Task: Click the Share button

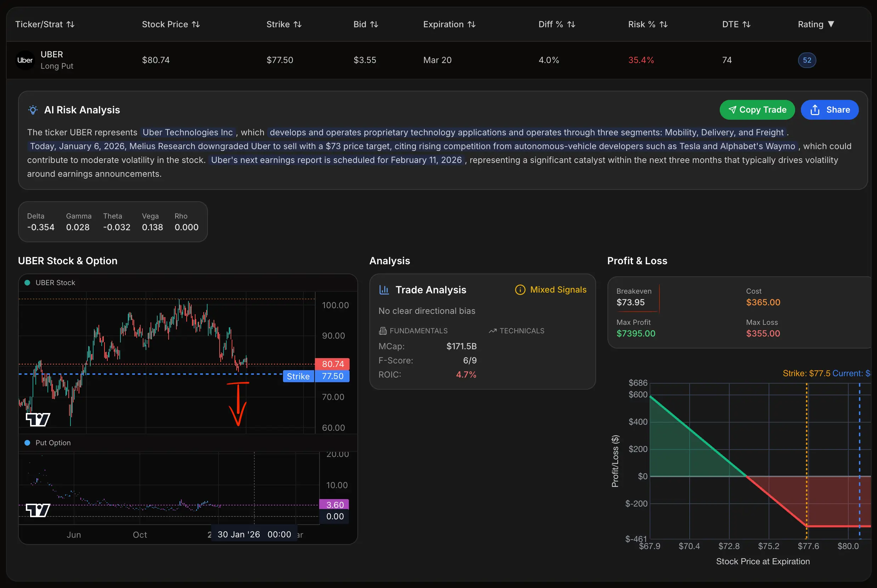Action: (x=830, y=110)
